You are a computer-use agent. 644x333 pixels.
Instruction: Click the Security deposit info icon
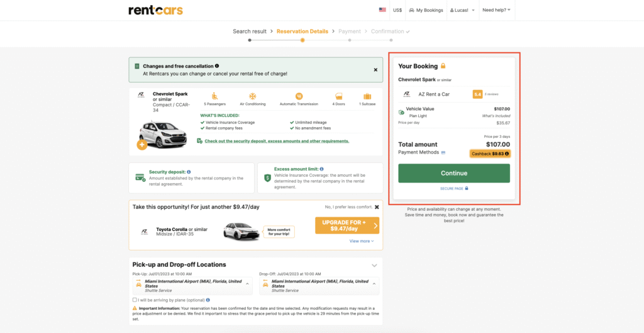189,172
